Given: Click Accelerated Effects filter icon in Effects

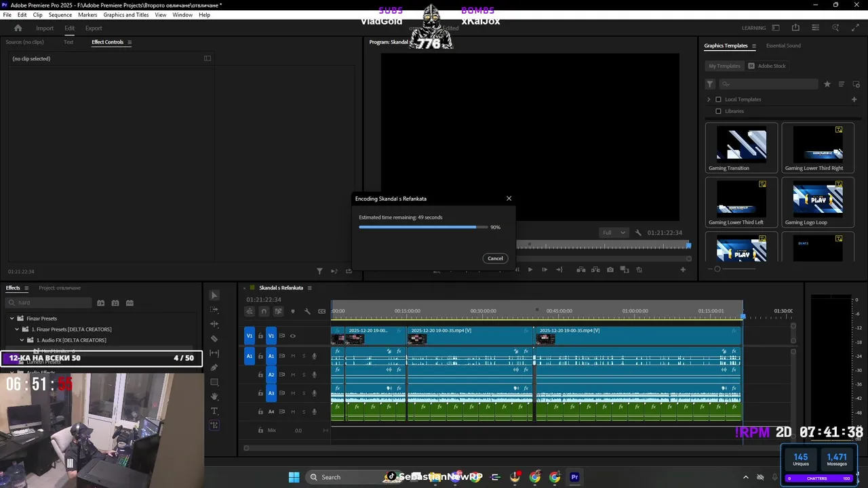Looking at the screenshot, I should coord(101,303).
